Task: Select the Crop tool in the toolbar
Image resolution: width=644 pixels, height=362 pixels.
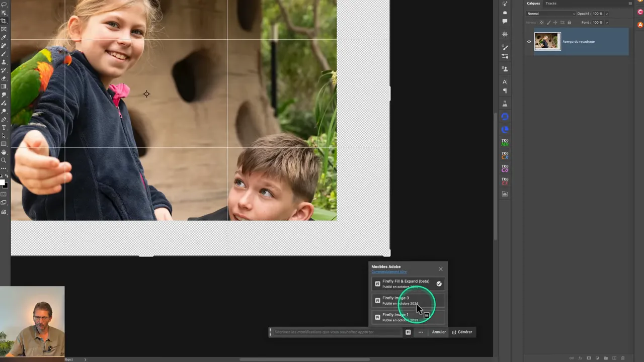Action: click(x=4, y=21)
